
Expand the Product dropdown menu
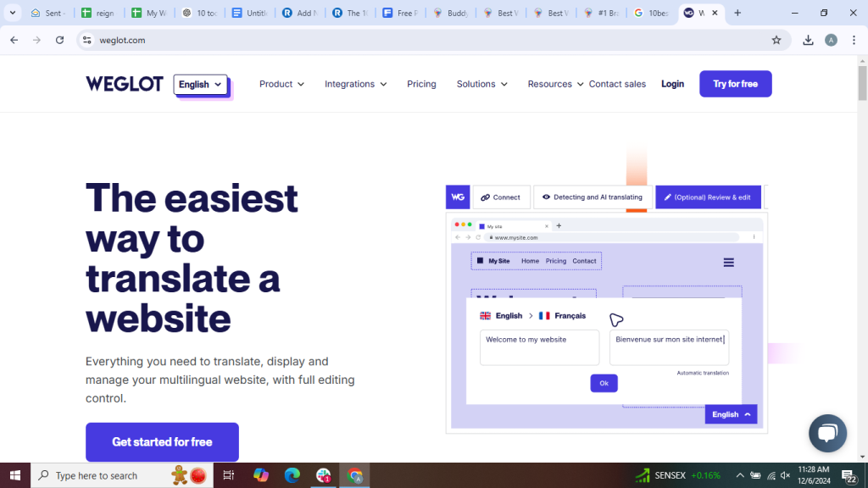click(x=281, y=84)
